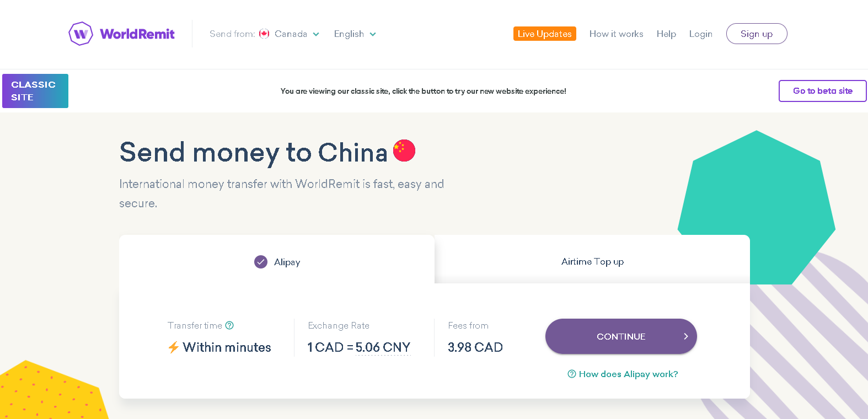Click the lightning bolt icon
The width and height of the screenshot is (868, 419).
[x=173, y=347]
